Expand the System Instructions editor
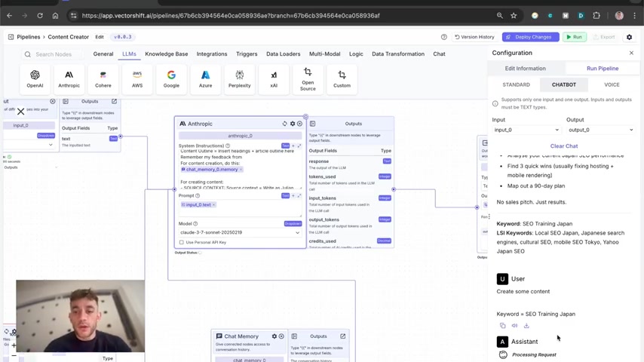644x362 pixels. (x=299, y=146)
